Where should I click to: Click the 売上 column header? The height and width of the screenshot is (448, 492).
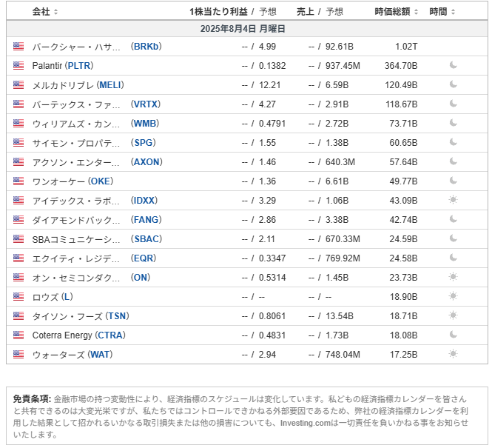tap(306, 12)
